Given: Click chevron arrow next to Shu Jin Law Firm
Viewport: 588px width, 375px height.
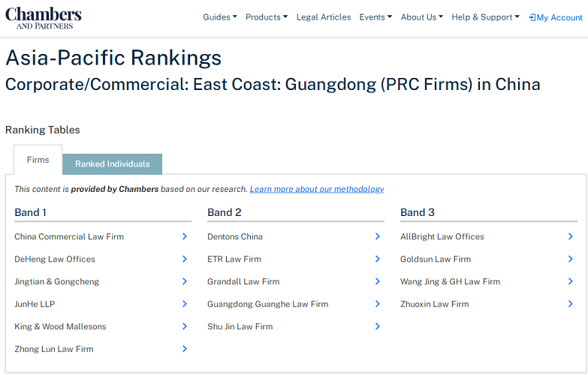Looking at the screenshot, I should [x=378, y=326].
